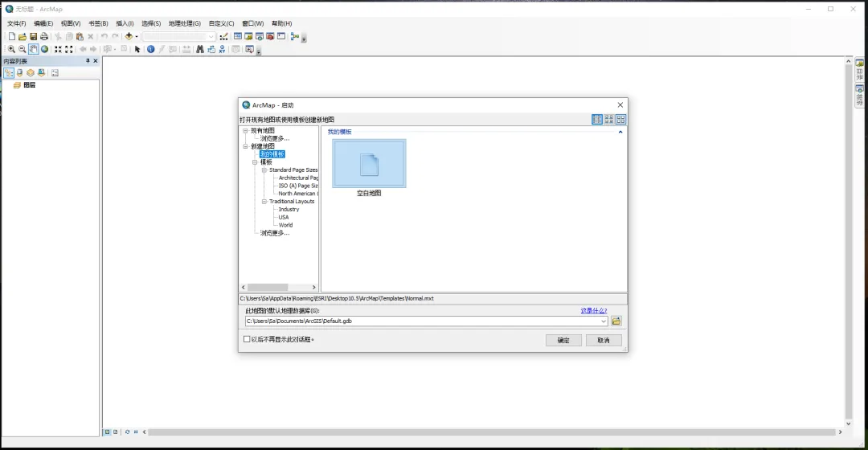Image resolution: width=868 pixels, height=450 pixels.
Task: Choose the Select Elements black arrow tool
Action: (137, 49)
